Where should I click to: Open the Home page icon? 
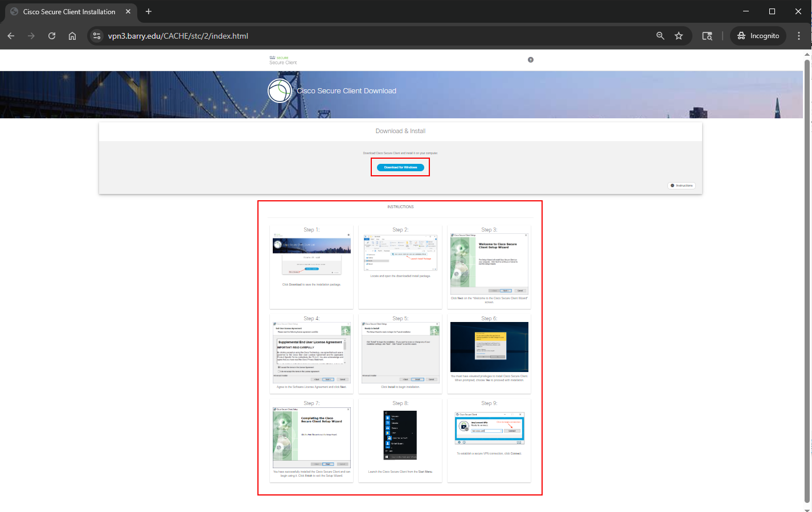pyautogui.click(x=72, y=36)
